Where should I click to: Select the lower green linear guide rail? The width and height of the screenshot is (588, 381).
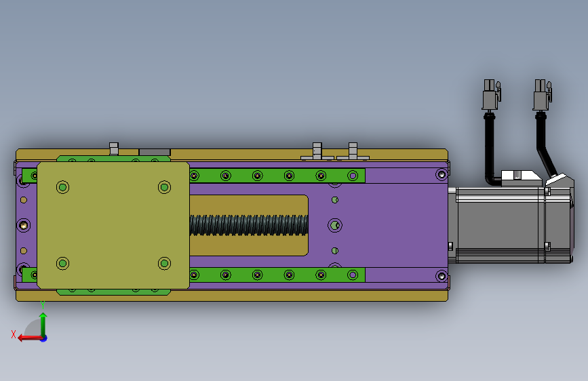[277, 275]
